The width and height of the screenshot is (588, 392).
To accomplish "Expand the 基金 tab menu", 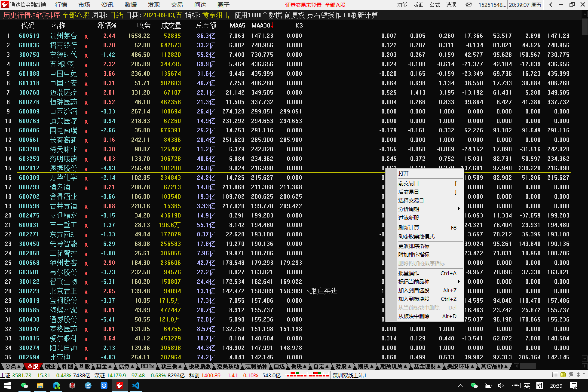I will pyautogui.click(x=104, y=366).
